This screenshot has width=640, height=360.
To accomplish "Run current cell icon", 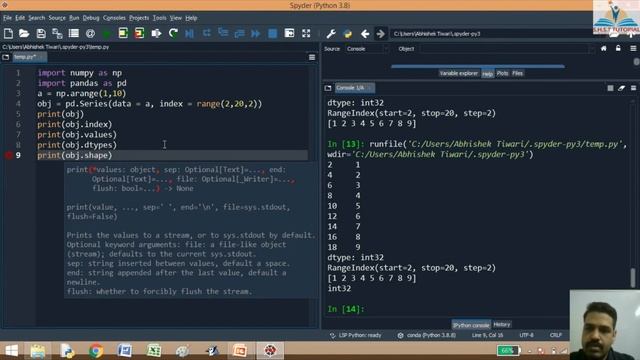I will pos(123,33).
